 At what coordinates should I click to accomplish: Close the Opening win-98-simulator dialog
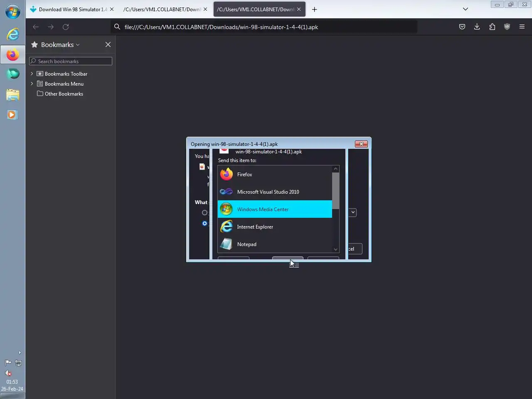click(361, 144)
